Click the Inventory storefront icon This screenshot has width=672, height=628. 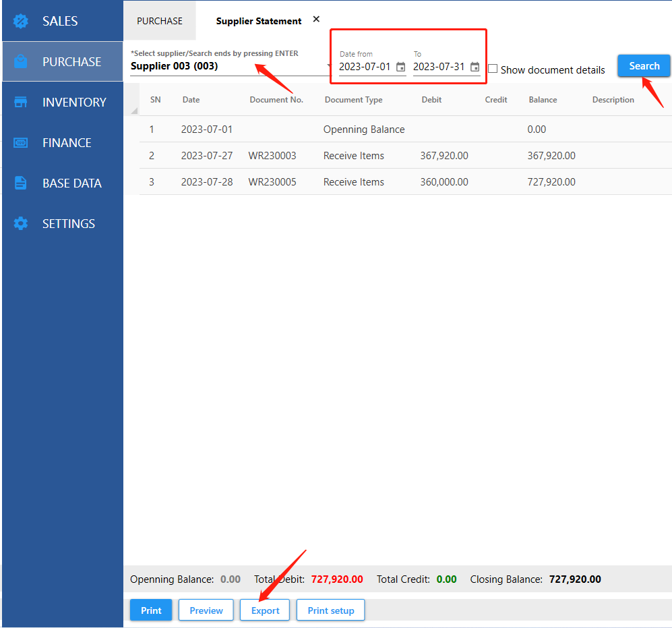[21, 102]
